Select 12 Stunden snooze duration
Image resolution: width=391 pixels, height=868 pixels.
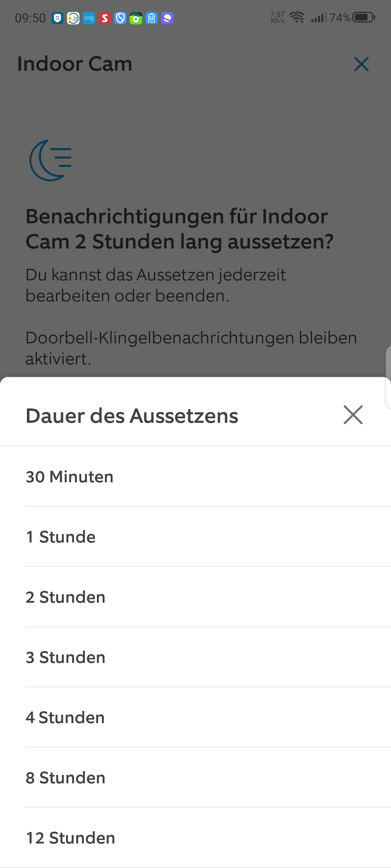tap(70, 838)
